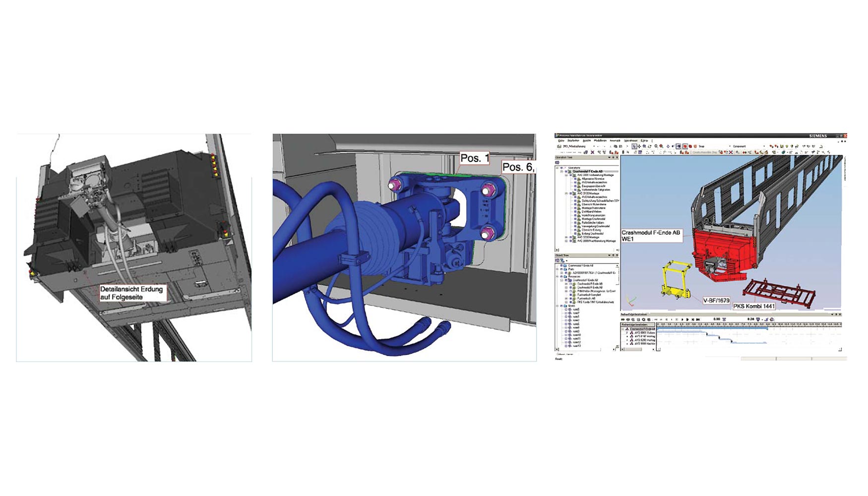
Task: Jump simulation to end in sequence editor
Action: coord(698,319)
